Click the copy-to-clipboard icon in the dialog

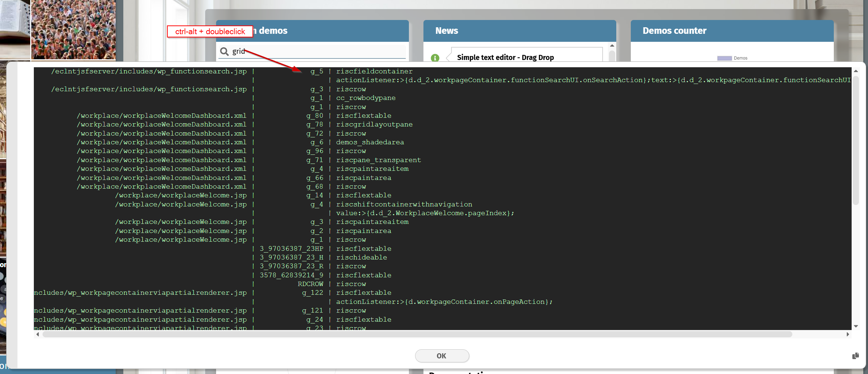click(x=855, y=356)
